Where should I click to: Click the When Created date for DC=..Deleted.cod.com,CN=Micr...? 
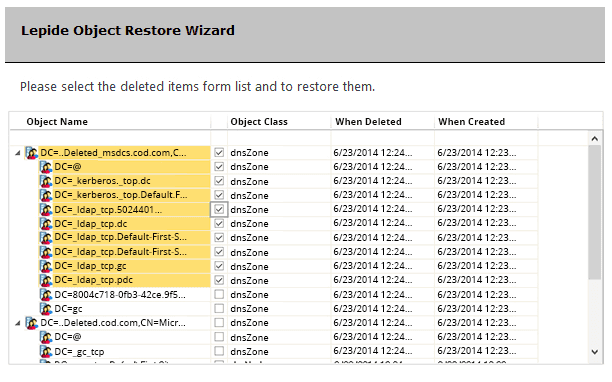point(477,323)
